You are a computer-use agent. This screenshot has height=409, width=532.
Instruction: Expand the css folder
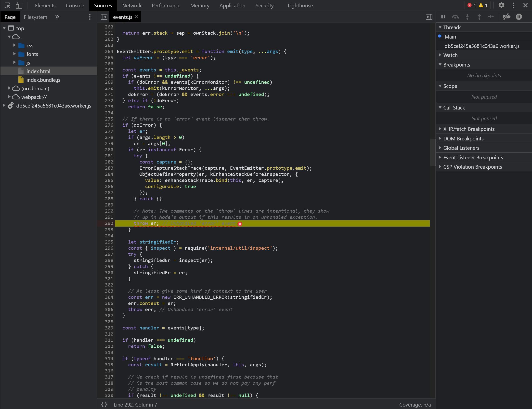pos(14,45)
